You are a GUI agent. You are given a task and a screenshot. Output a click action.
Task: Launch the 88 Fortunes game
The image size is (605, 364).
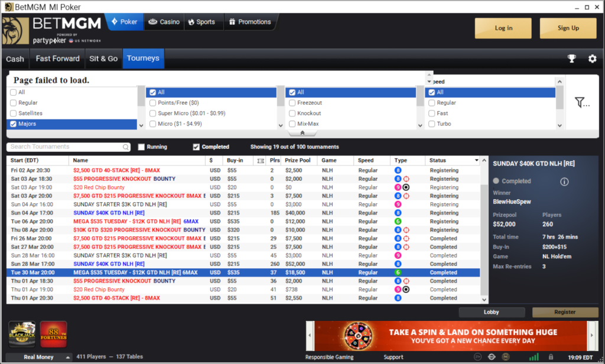pyautogui.click(x=54, y=334)
